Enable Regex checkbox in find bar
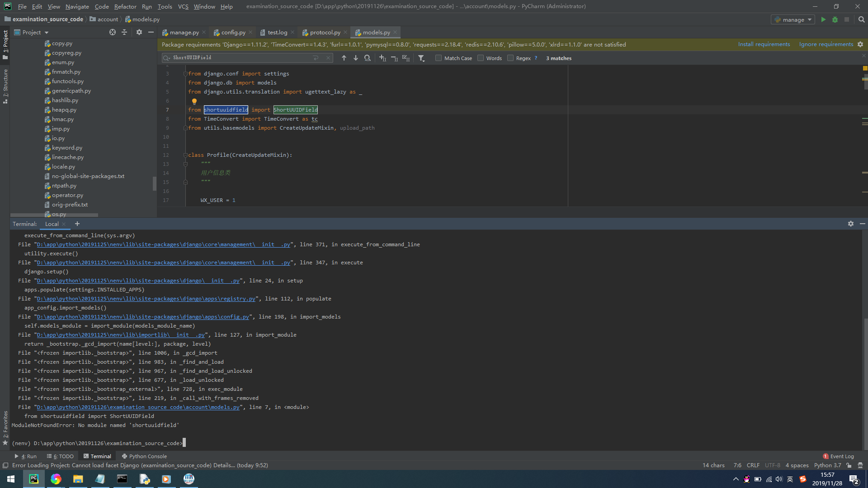 tap(510, 58)
